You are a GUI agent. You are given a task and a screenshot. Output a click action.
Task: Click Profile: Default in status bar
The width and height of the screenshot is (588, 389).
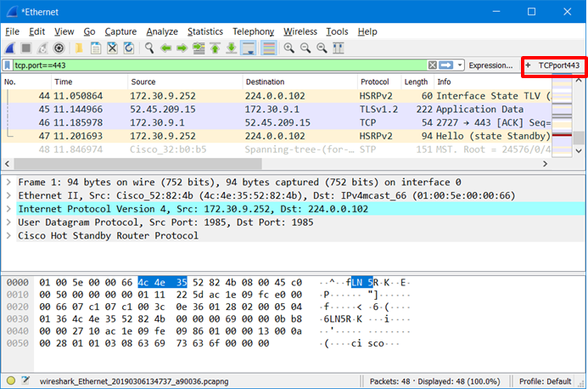[x=545, y=381]
